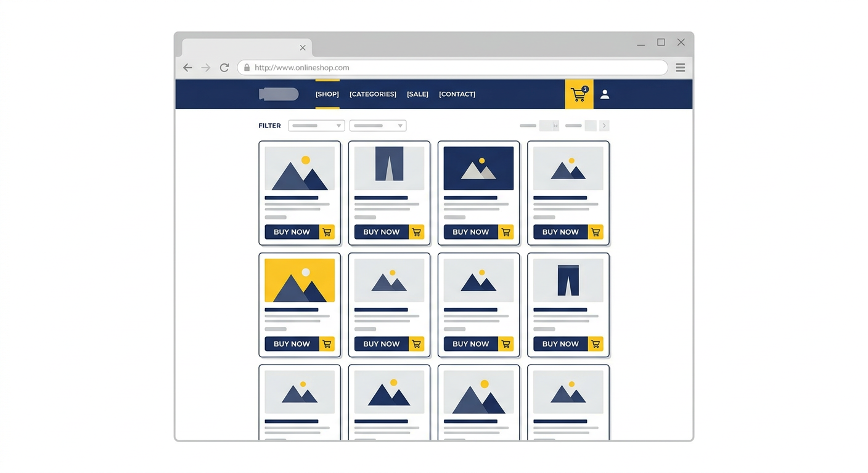
Task: Focus the address bar showing onlineshop.com
Action: pos(452,68)
